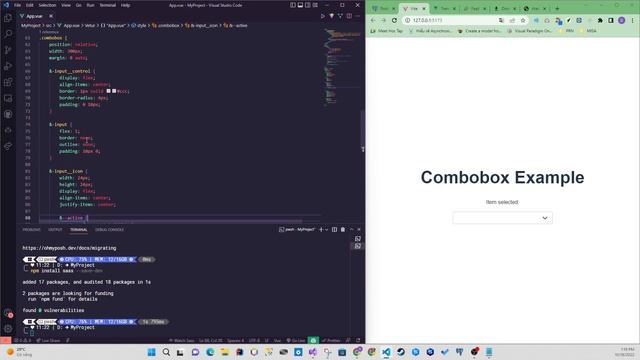
Task: Click the editor vertical scrollbar
Action: (363, 131)
